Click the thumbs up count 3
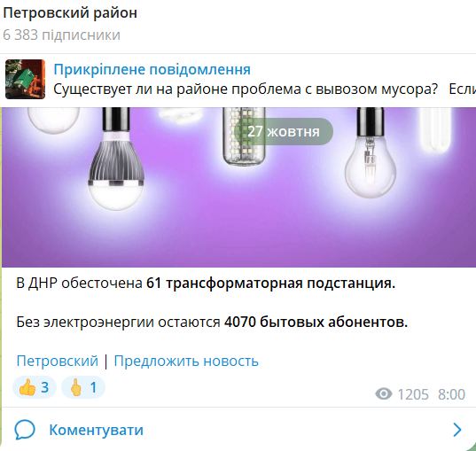Viewport: 476px width, 451px height. pos(45,387)
